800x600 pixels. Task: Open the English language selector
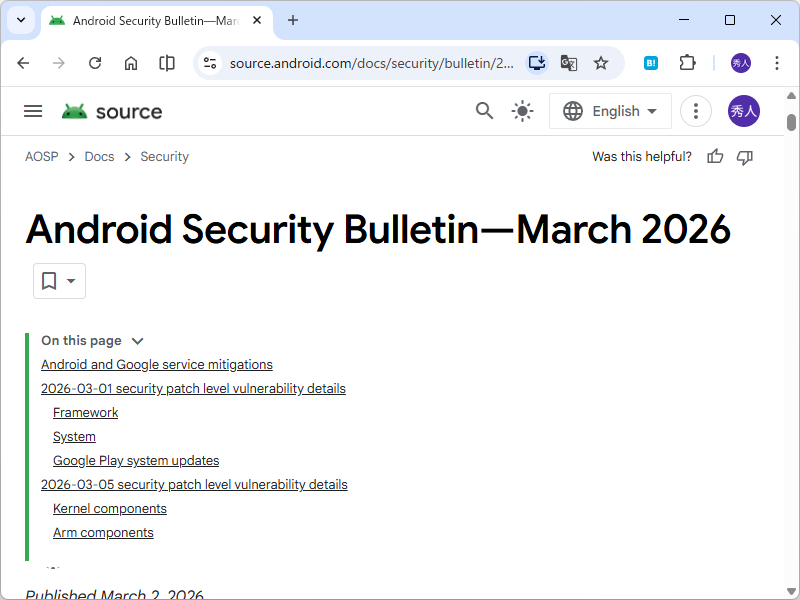point(610,111)
